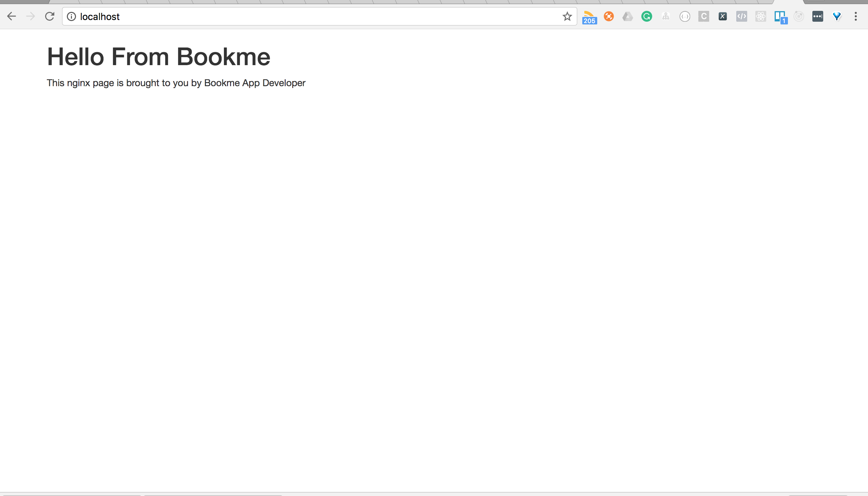Open the LastPass extension
This screenshot has height=496, width=868.
(817, 16)
